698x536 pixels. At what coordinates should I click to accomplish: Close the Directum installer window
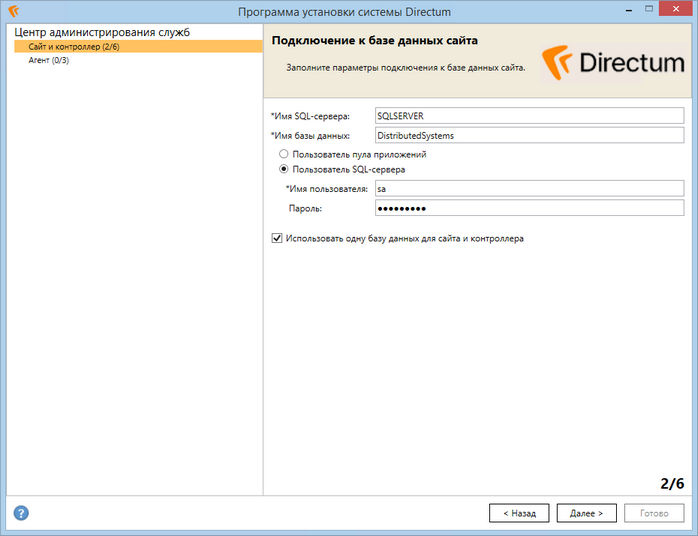(676, 9)
